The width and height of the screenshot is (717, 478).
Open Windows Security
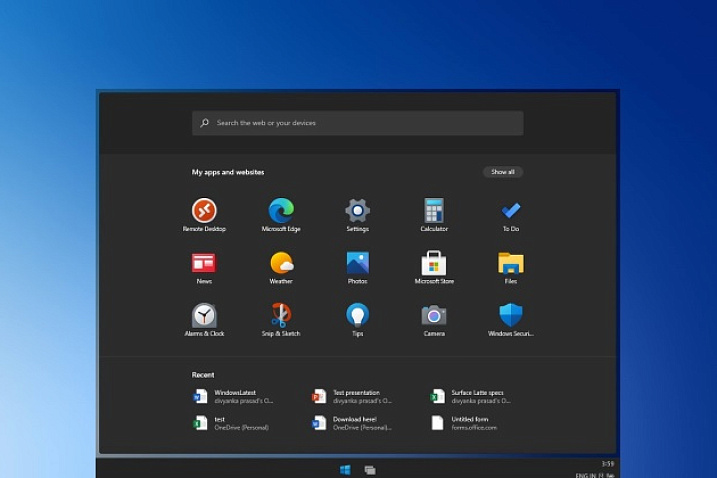(x=511, y=320)
